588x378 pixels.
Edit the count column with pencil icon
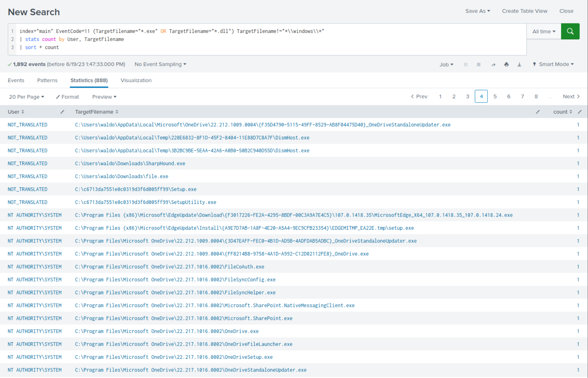coord(580,112)
